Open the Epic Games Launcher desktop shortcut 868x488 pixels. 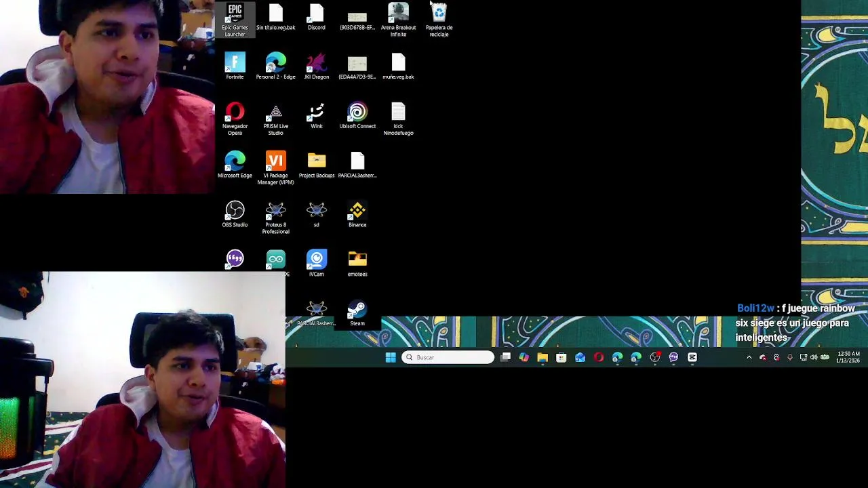point(235,20)
